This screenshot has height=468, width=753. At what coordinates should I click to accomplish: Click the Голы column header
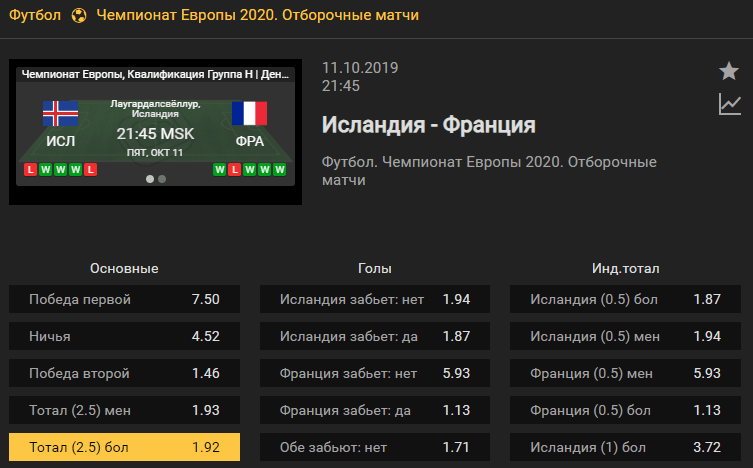tap(375, 268)
